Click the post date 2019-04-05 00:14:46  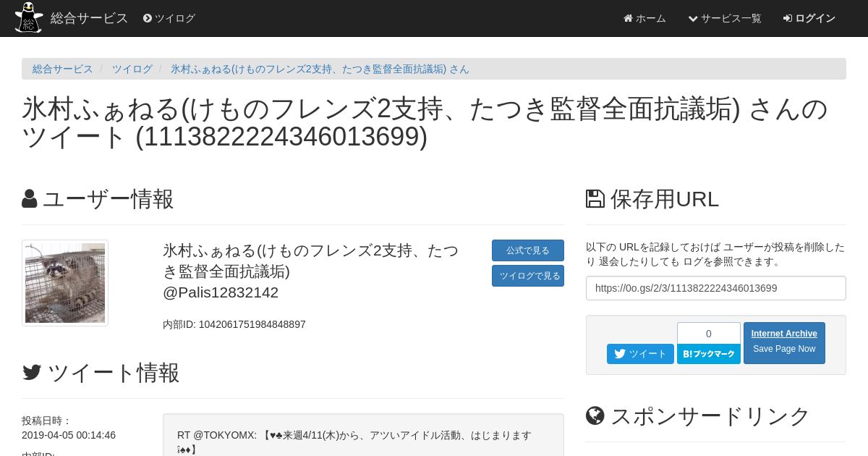point(69,435)
